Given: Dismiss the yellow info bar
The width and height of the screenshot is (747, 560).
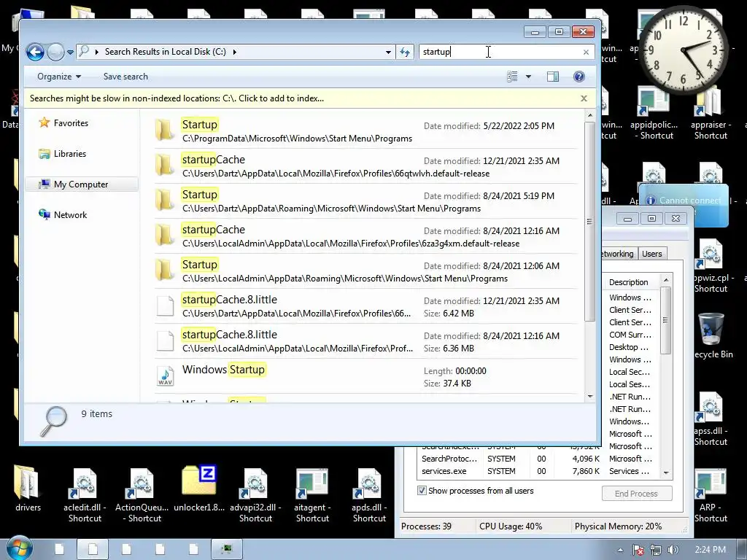Looking at the screenshot, I should pyautogui.click(x=584, y=98).
